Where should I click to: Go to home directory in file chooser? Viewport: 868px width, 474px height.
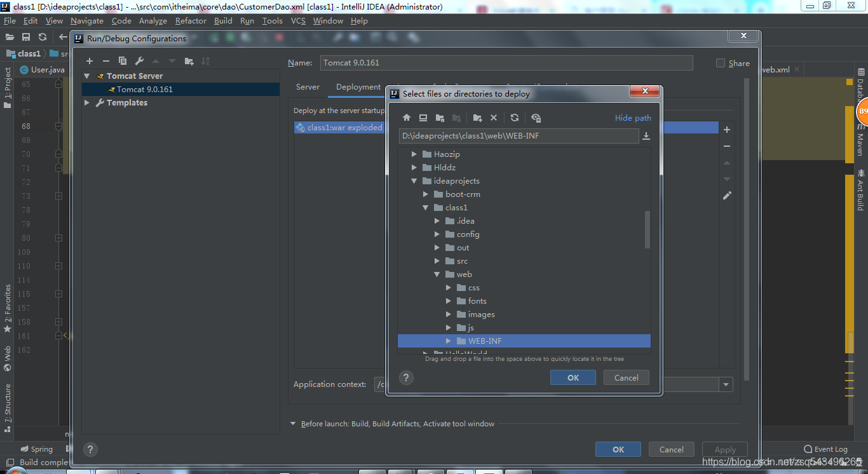[x=407, y=118]
